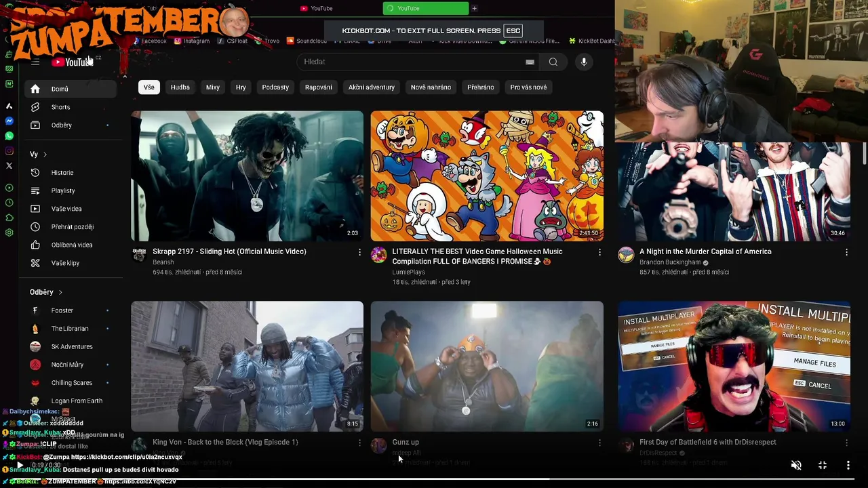Open Oblíbená videa list

[x=71, y=245]
